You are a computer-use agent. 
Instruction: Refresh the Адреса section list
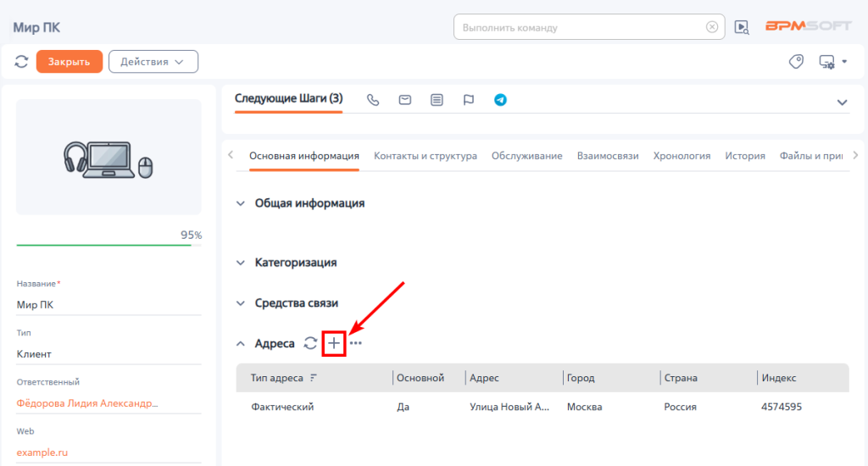(x=310, y=343)
